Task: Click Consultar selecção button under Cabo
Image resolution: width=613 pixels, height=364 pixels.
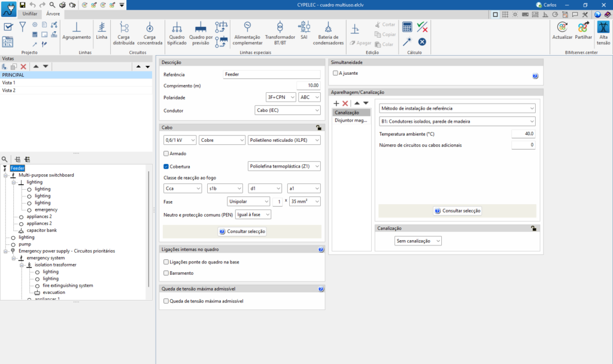Action: click(242, 231)
